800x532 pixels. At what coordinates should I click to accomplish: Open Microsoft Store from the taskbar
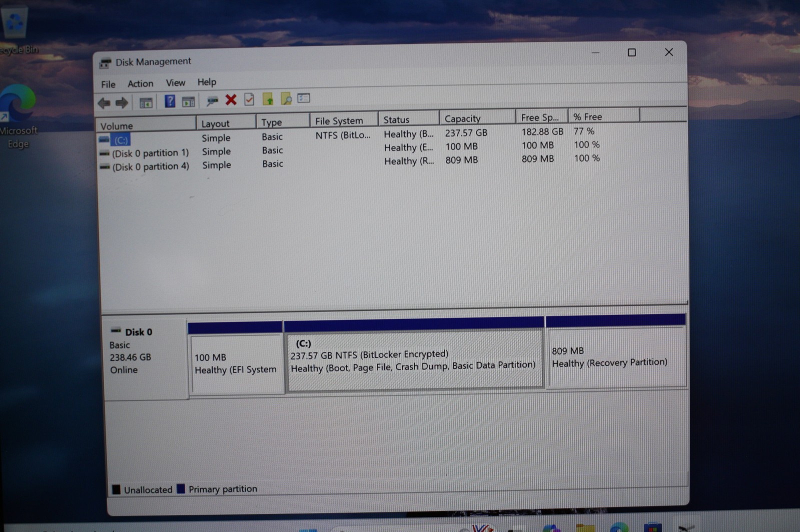coord(652,527)
